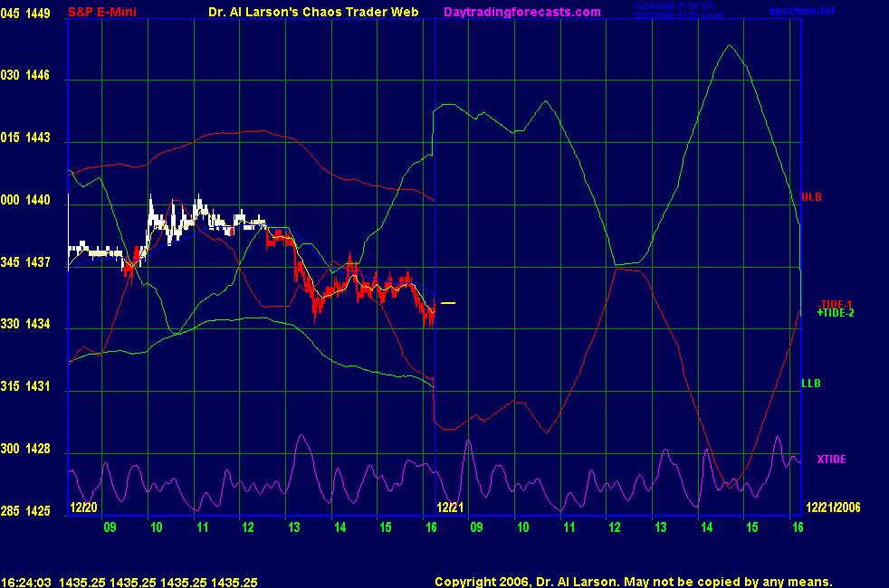Click the red -TIDE-1 legend label
This screenshot has width=889, height=588.
coord(835,304)
